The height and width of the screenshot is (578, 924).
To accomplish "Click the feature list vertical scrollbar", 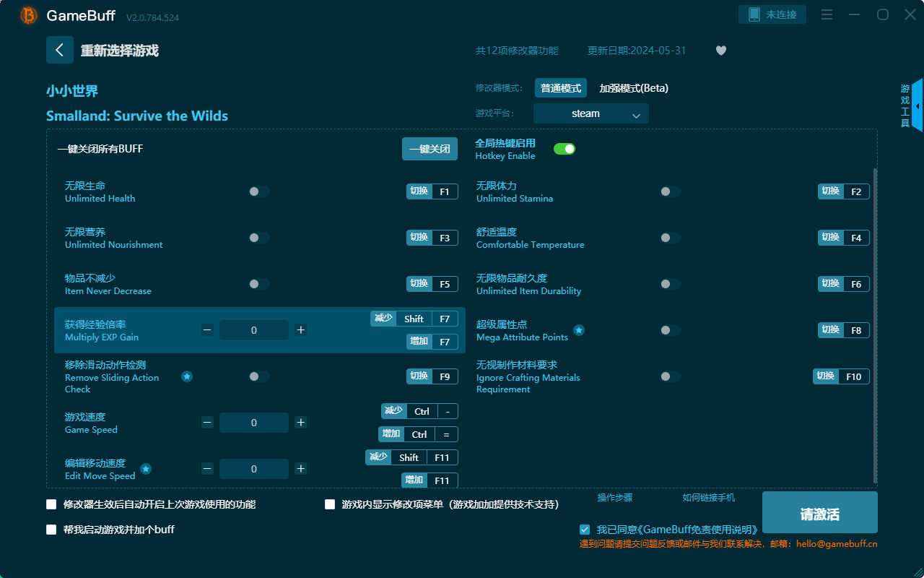I will coord(875,325).
